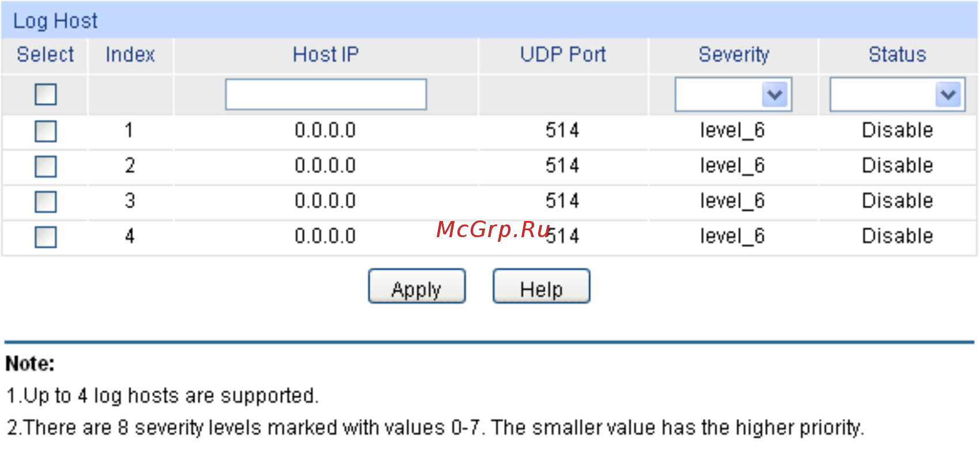The height and width of the screenshot is (457, 980).
Task: Select the checkbox for log host 1
Action: pos(46,131)
